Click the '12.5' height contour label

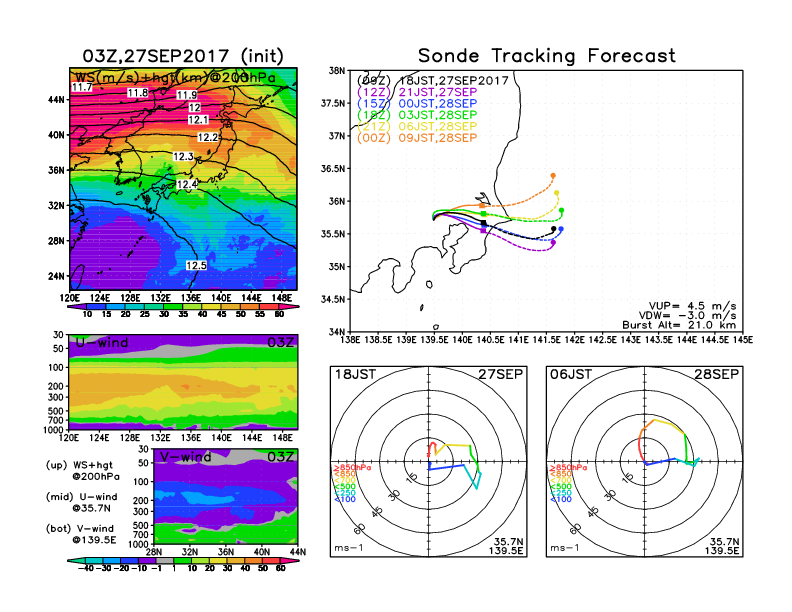pos(196,266)
